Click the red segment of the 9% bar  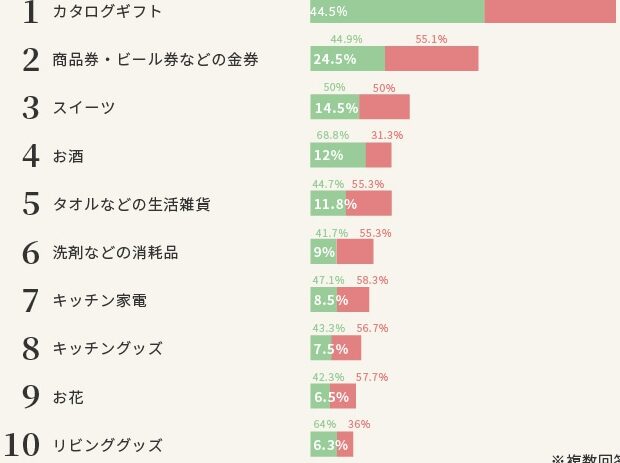[355, 252]
